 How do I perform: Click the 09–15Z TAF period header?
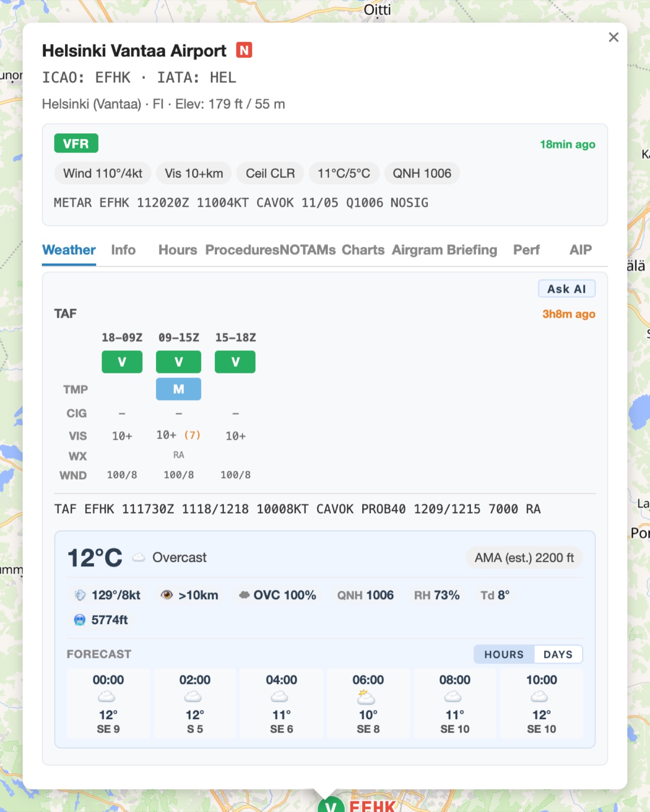[179, 338]
